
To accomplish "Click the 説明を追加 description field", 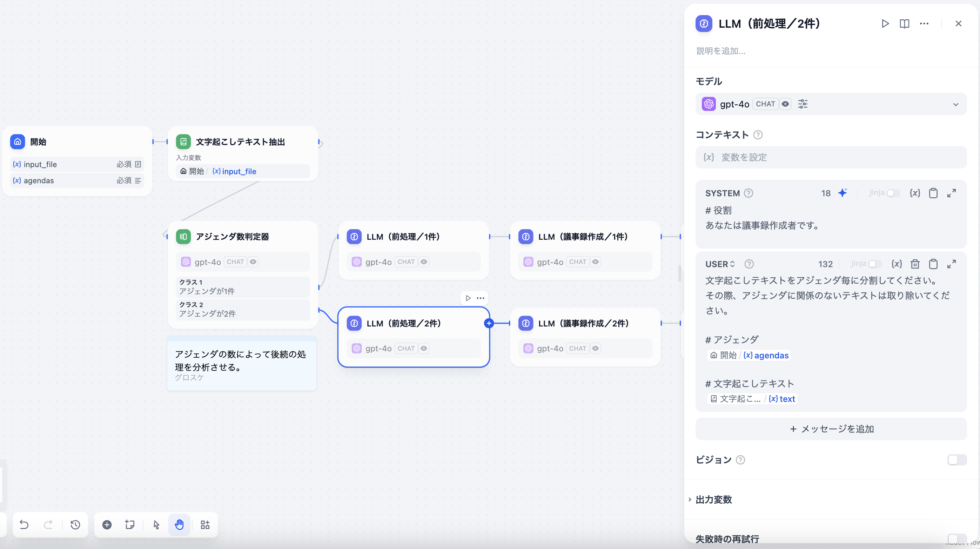I will (720, 51).
